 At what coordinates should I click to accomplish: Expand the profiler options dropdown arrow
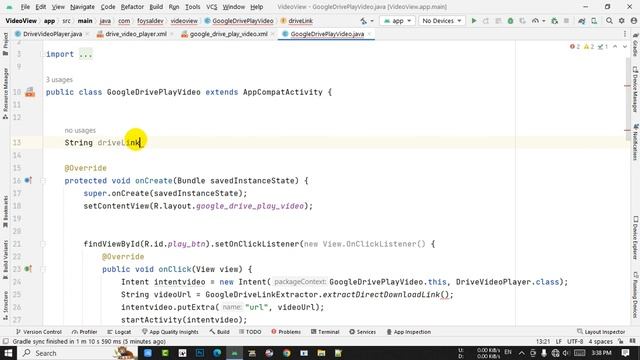(x=544, y=21)
